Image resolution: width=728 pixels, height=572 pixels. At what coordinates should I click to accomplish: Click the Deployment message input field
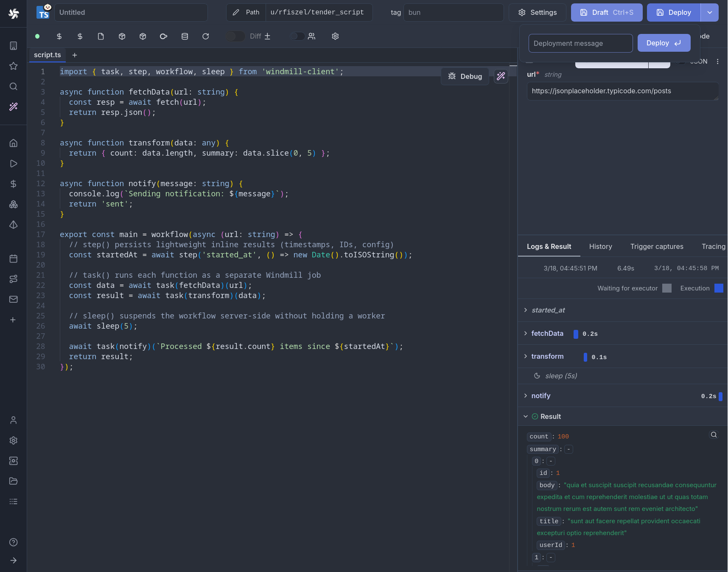tap(580, 43)
